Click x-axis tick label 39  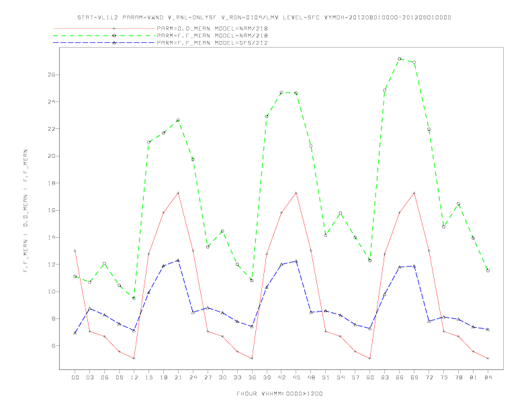[x=267, y=377]
